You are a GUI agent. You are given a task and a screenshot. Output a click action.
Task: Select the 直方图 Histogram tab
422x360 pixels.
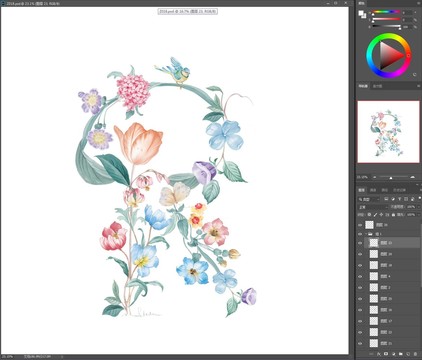click(377, 86)
